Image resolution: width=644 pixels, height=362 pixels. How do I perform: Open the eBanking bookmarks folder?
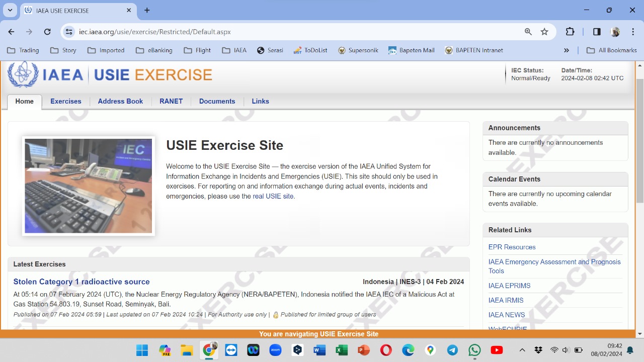(154, 50)
